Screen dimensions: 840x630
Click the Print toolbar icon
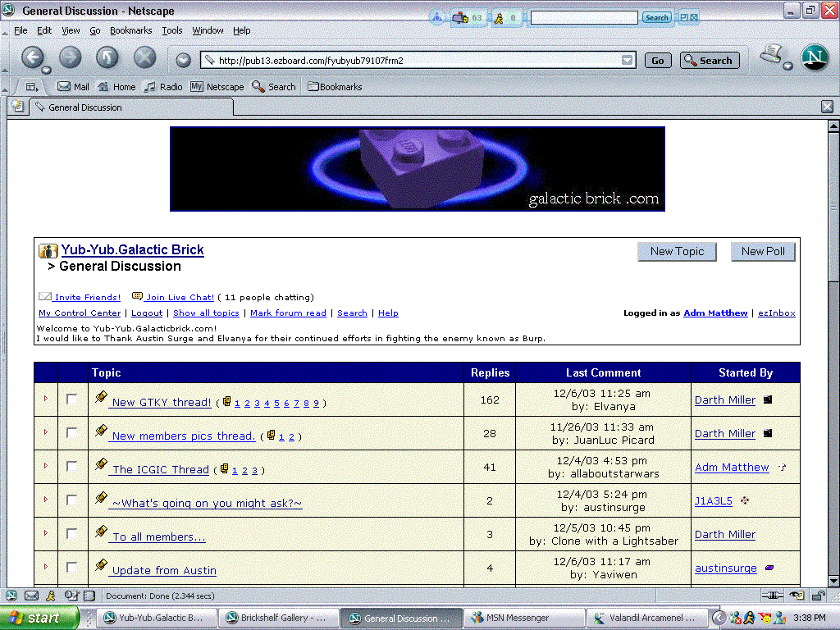tap(771, 53)
